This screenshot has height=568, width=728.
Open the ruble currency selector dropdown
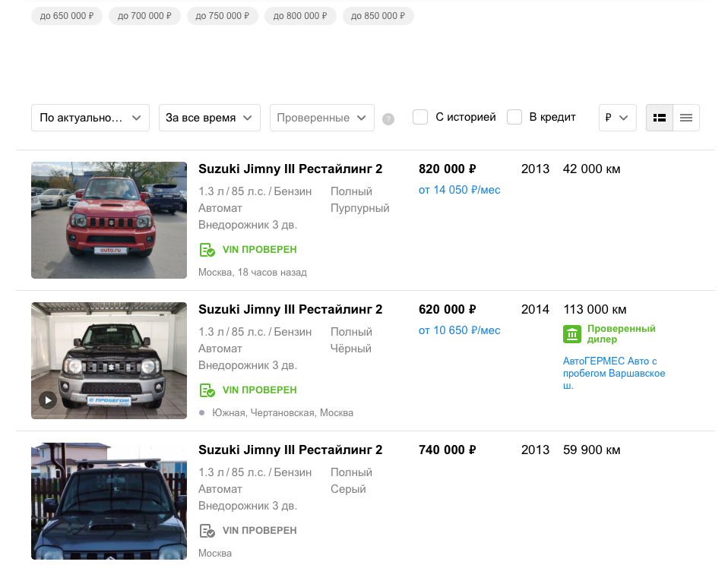pyautogui.click(x=617, y=118)
